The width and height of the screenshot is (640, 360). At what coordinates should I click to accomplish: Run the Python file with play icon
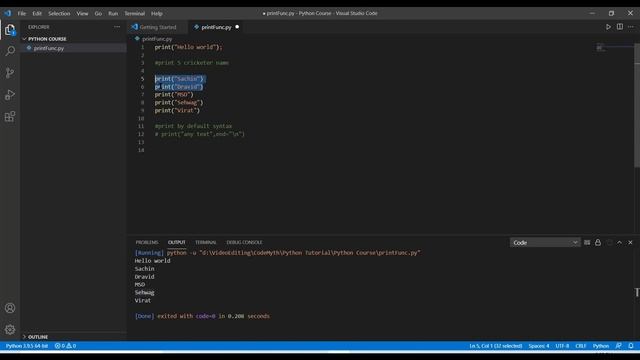(x=608, y=27)
